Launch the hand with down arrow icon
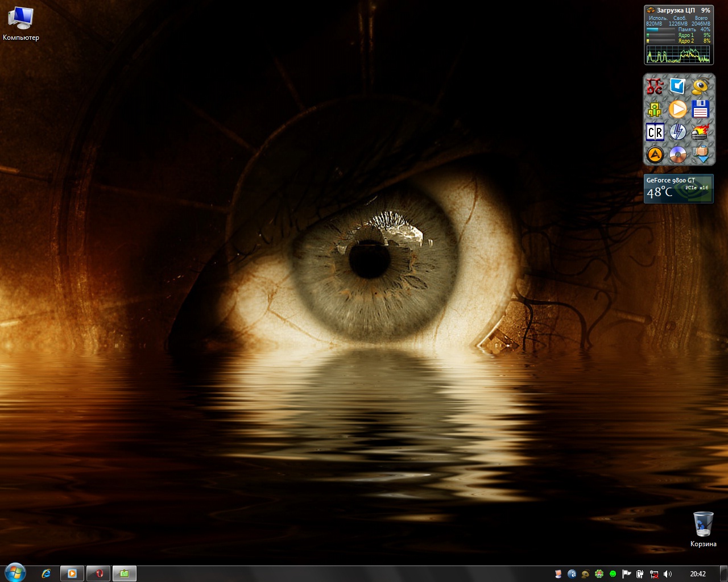The image size is (728, 582). coord(701,154)
